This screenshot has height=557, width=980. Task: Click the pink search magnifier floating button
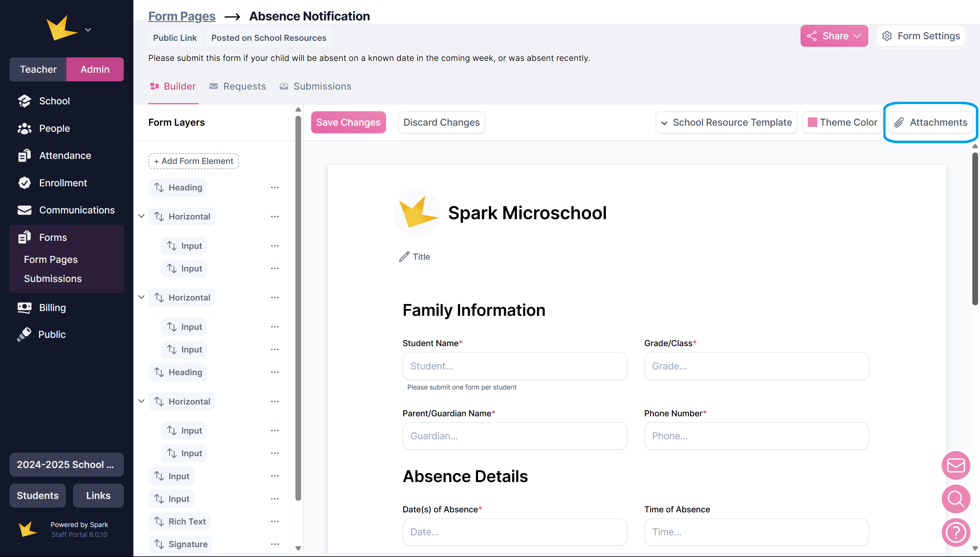point(955,499)
